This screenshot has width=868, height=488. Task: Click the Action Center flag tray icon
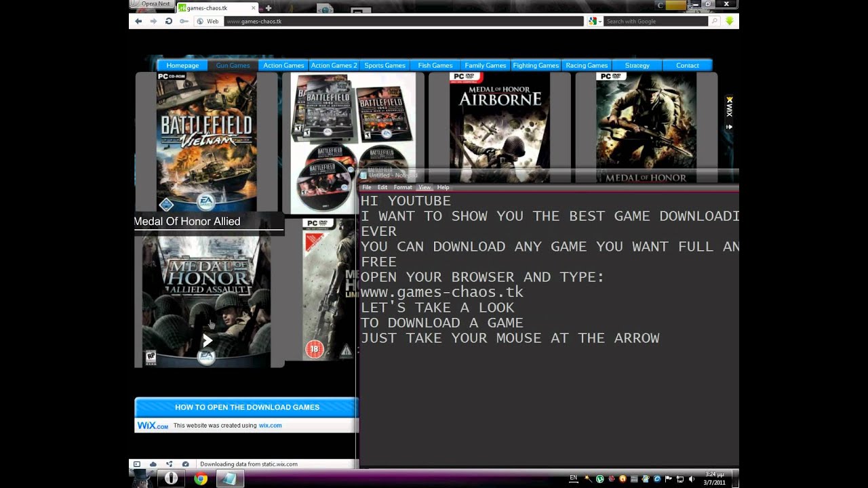point(669,479)
